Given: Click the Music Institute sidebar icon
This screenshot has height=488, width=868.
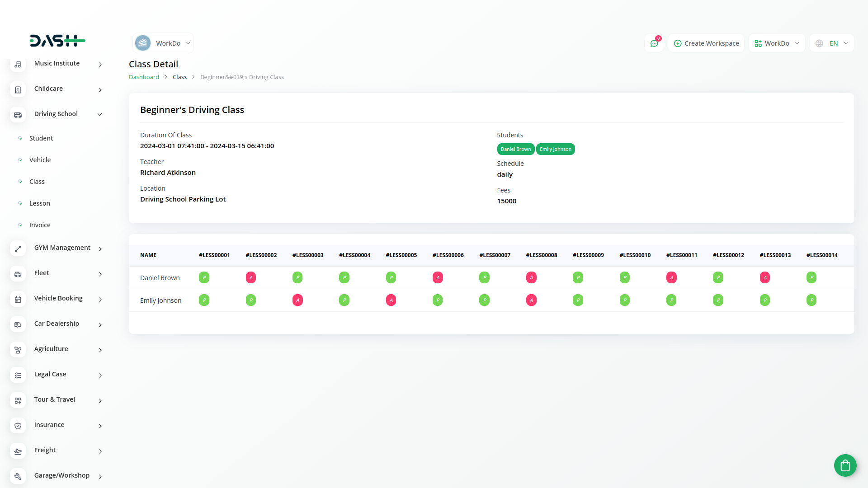Looking at the screenshot, I should [x=18, y=65].
